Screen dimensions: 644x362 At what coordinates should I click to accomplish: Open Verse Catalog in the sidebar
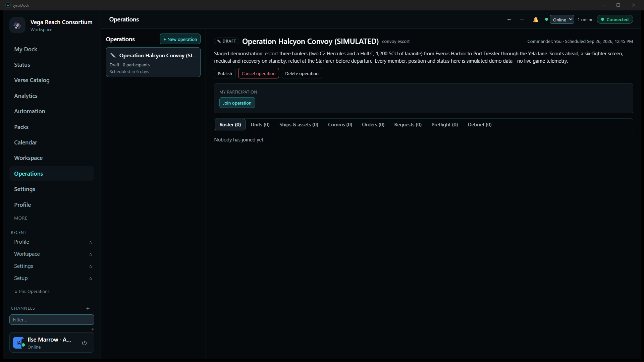coord(52,80)
